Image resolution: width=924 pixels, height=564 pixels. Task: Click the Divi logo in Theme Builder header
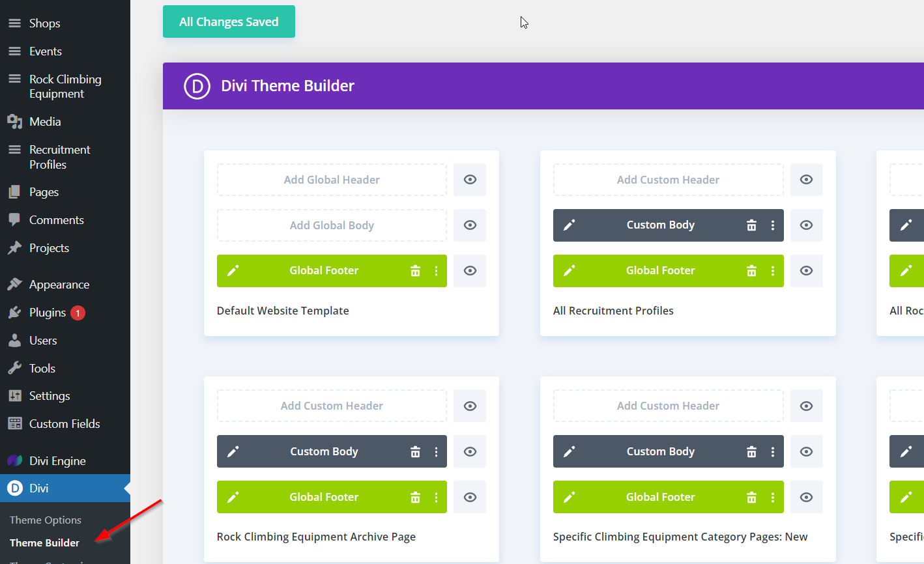197,86
